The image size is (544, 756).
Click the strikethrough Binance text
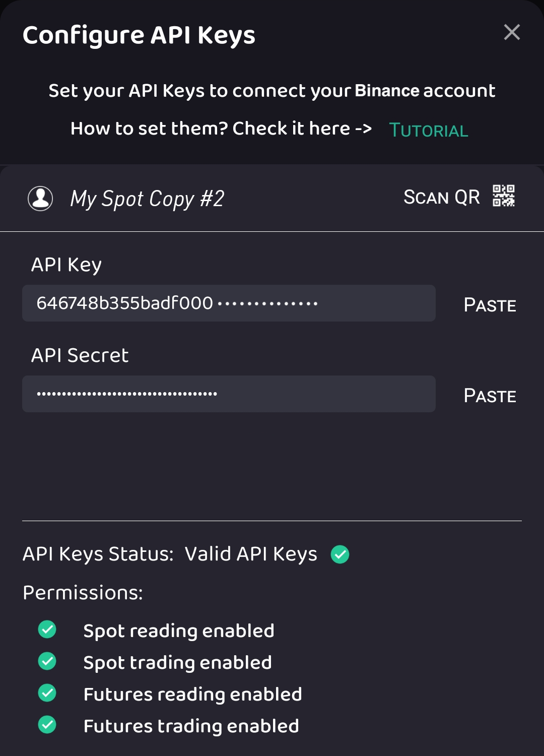387,91
